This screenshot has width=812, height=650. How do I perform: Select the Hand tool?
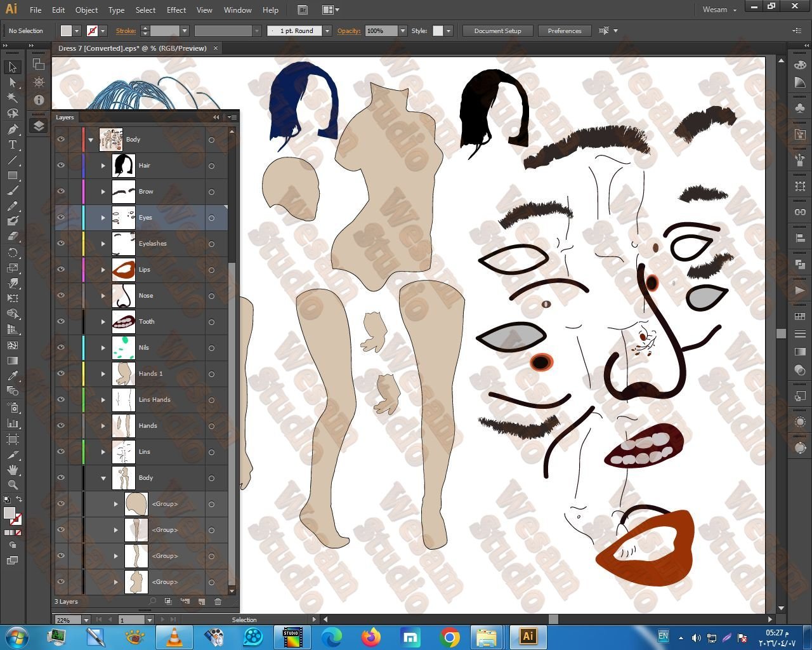click(x=13, y=470)
